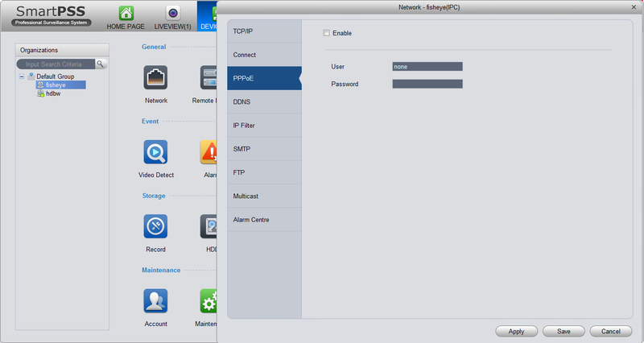Viewport: 644px width, 343px height.
Task: Enable PPPoE checkbox
Action: click(326, 33)
